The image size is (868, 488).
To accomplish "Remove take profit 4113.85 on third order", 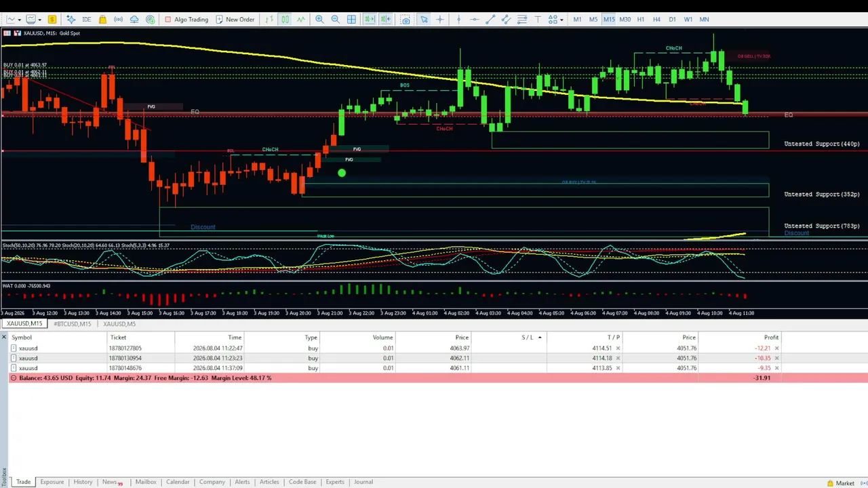I will [x=618, y=368].
